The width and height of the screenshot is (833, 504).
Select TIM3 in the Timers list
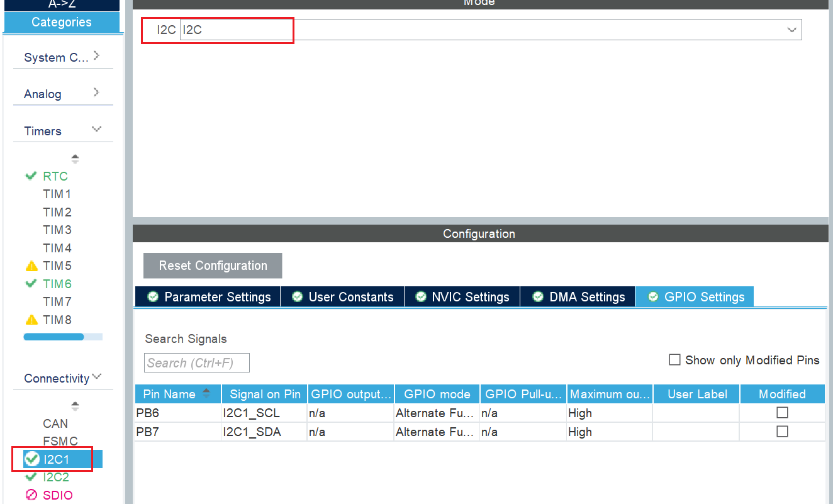tap(57, 230)
